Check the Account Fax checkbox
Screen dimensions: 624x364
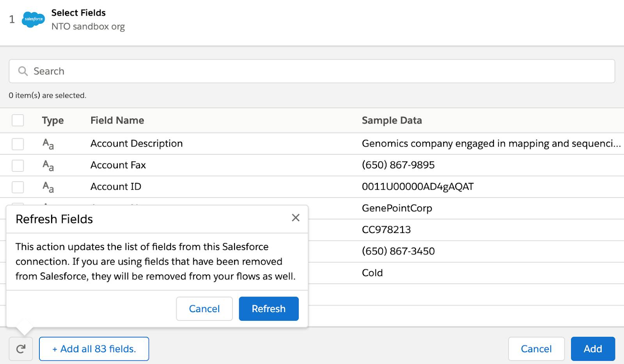coord(18,165)
